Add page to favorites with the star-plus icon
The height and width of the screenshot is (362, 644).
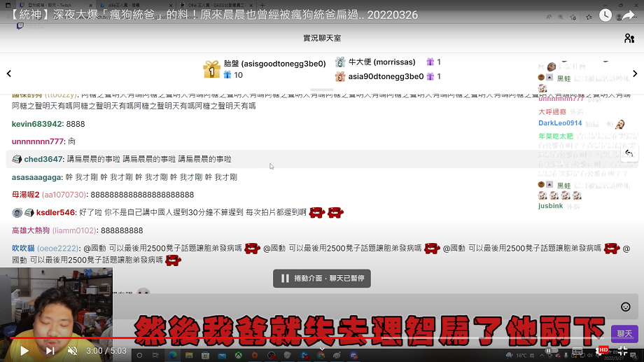(573, 17)
